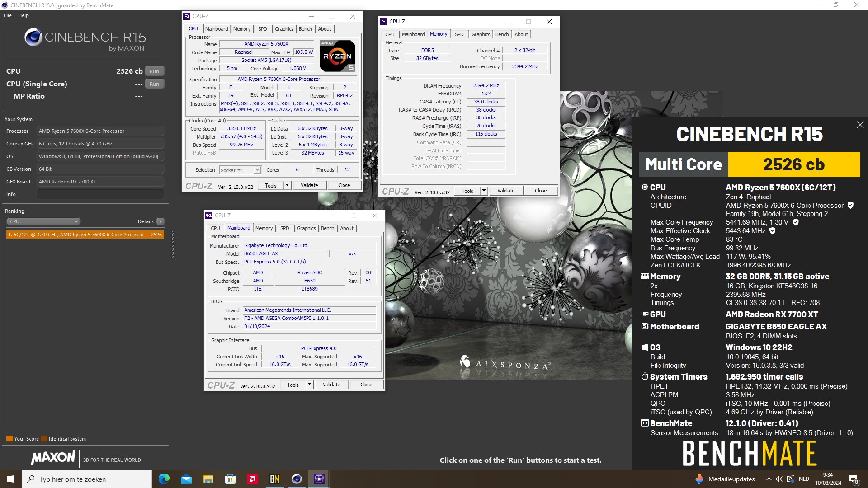Click the Windows Start button
The image size is (868, 488).
pyautogui.click(x=11, y=479)
